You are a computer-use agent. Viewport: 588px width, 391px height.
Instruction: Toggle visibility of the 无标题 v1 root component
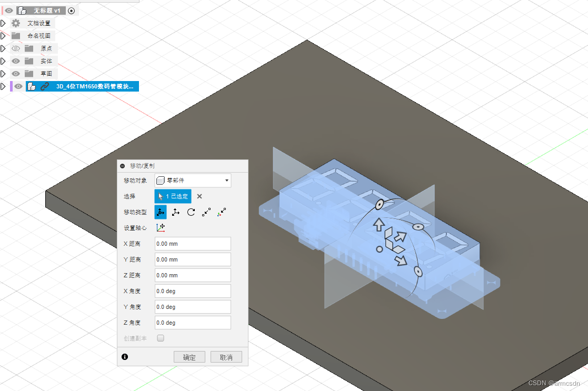coord(9,11)
